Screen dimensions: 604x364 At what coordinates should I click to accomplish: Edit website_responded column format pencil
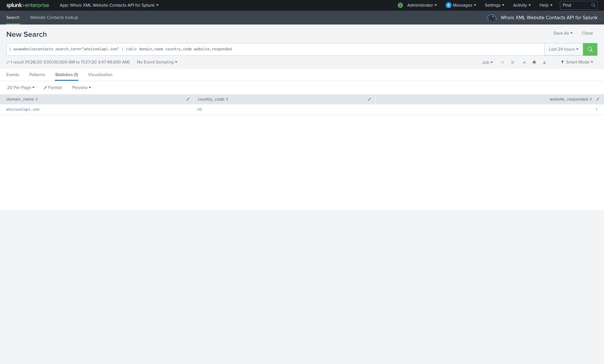tap(598, 99)
